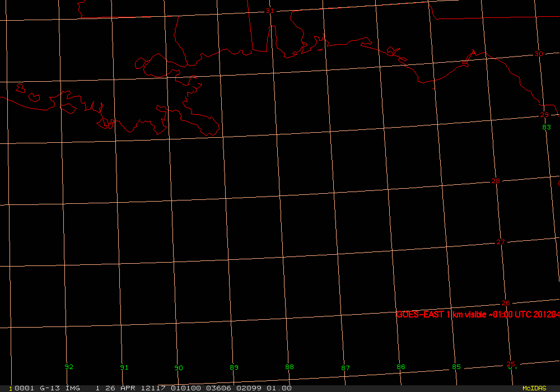The image size is (560, 392).
Task: Click the 12117 Julian day value
Action: click(153, 388)
